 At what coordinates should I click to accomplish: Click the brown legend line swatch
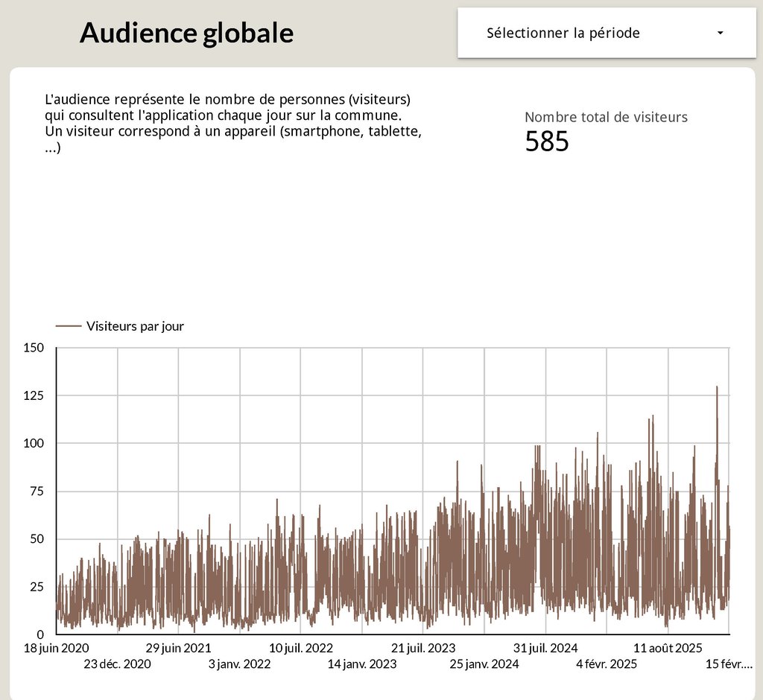(69, 326)
